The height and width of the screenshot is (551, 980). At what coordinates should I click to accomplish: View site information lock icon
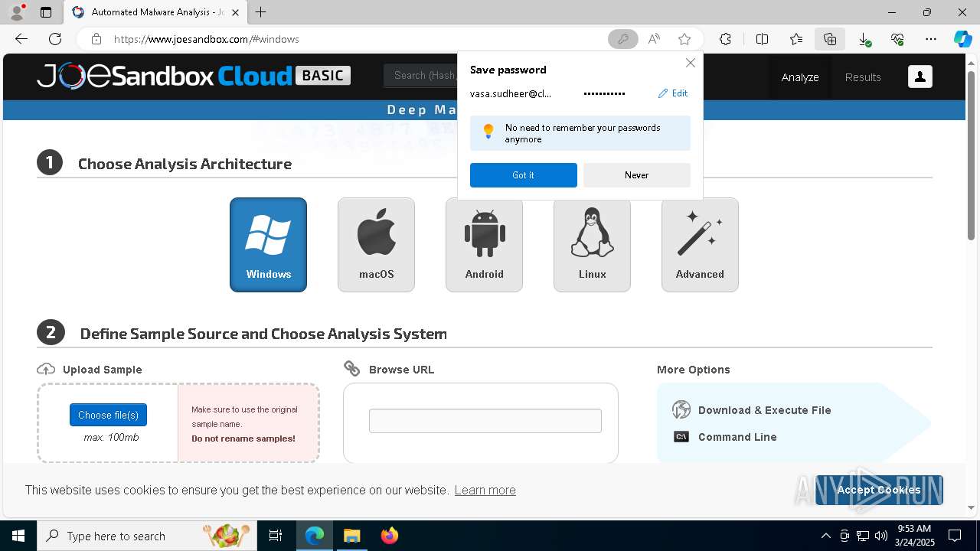pos(96,39)
